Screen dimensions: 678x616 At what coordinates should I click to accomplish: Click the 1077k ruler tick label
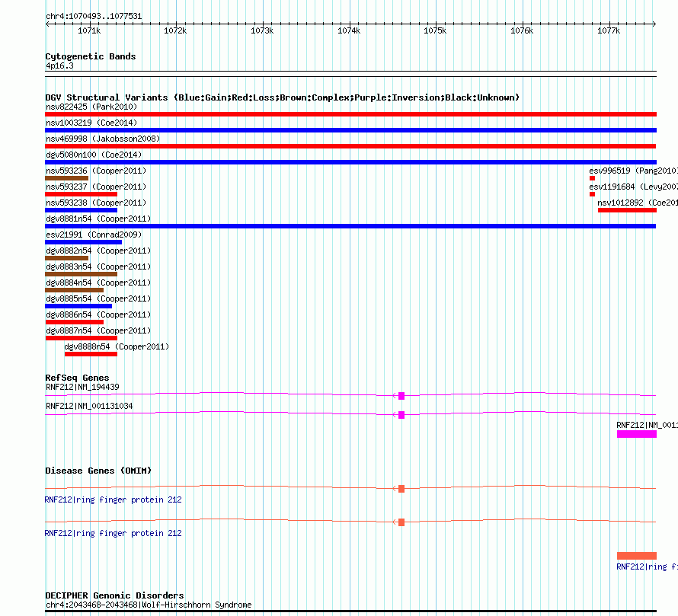609,30
